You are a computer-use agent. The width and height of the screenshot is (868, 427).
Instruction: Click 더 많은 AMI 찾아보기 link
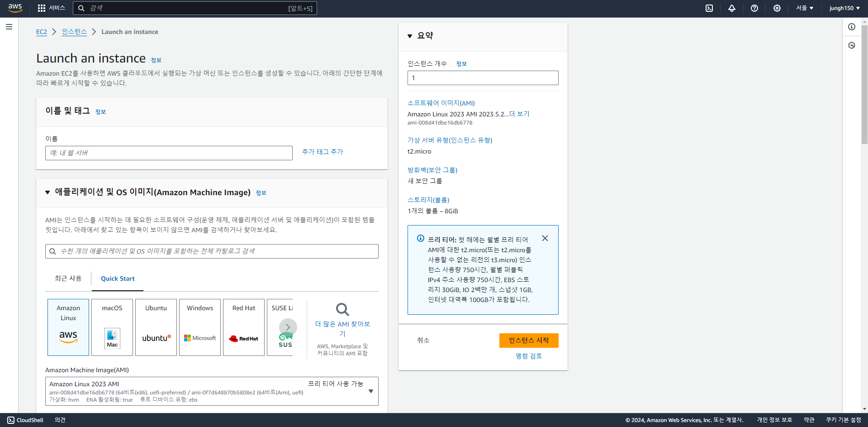click(342, 329)
